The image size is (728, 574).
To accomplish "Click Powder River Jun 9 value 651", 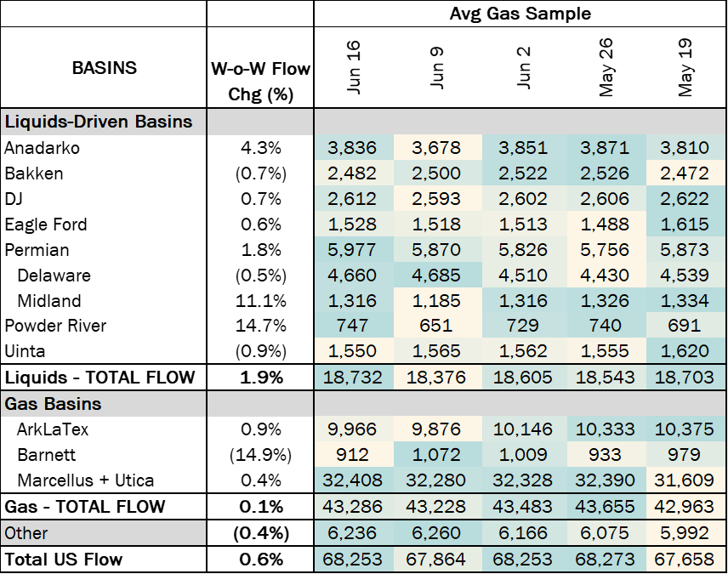I will pos(436,326).
